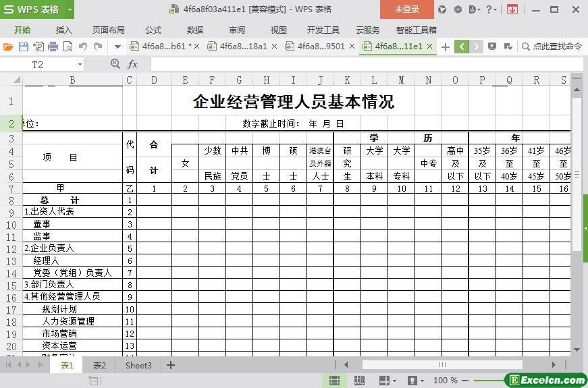Close the 4f6a8...b61 document tab
This screenshot has width=588, height=388.
197,47
